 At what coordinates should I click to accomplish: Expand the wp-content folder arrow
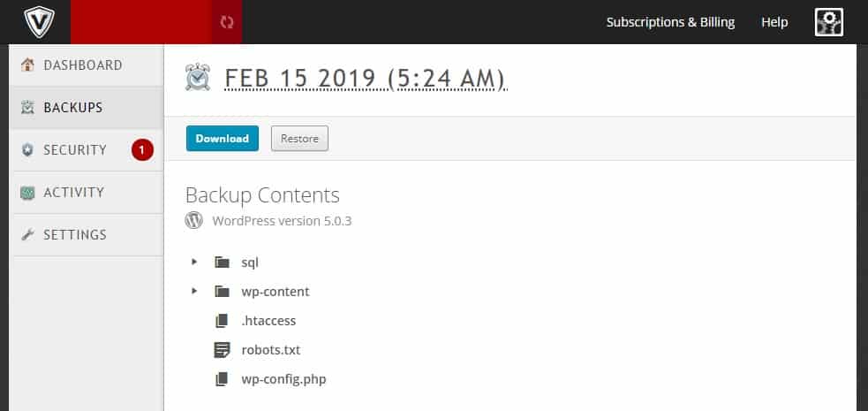193,291
